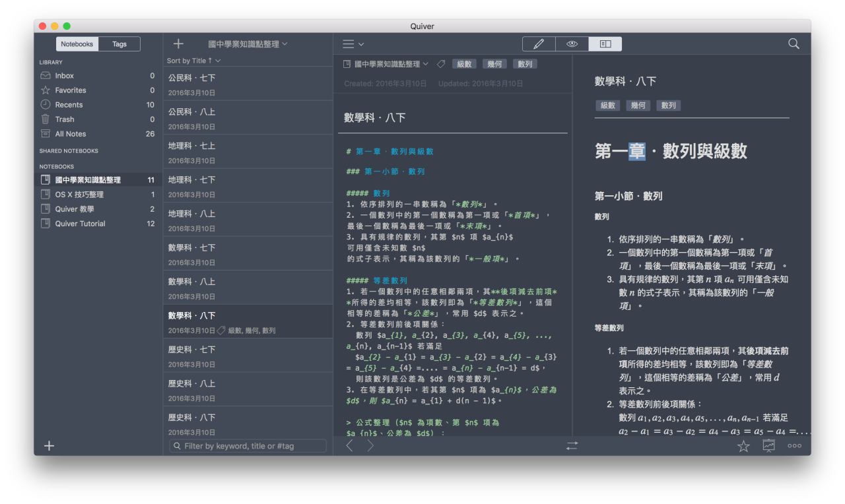845x504 pixels.
Task: Switch to preview-only mode eye icon
Action: point(572,44)
